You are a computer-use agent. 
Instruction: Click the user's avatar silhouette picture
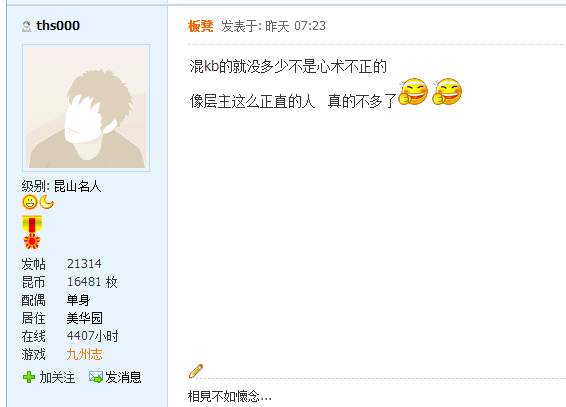[86, 108]
